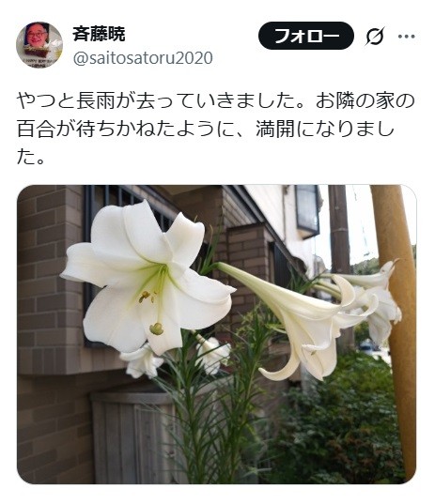Click the words お隣の家の in the tweet
The height and width of the screenshot is (504, 435).
(x=365, y=100)
